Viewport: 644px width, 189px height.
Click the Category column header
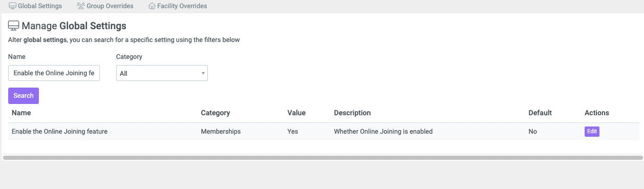coord(216,113)
